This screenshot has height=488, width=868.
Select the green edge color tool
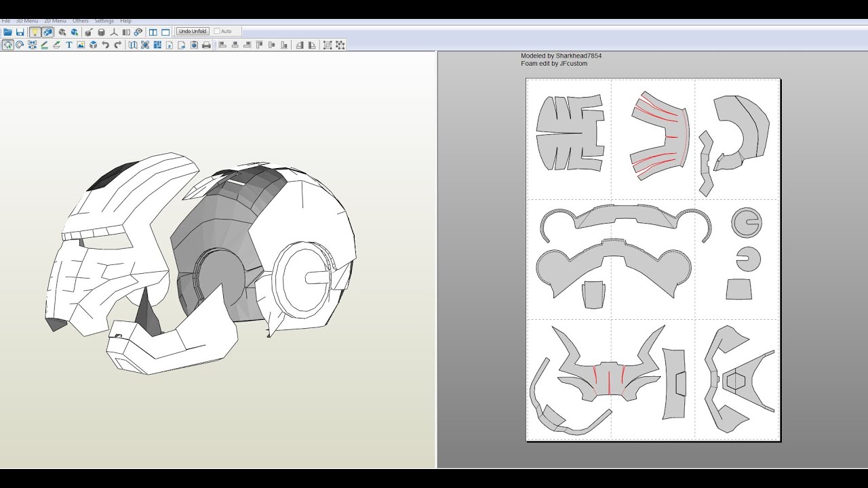point(44,45)
